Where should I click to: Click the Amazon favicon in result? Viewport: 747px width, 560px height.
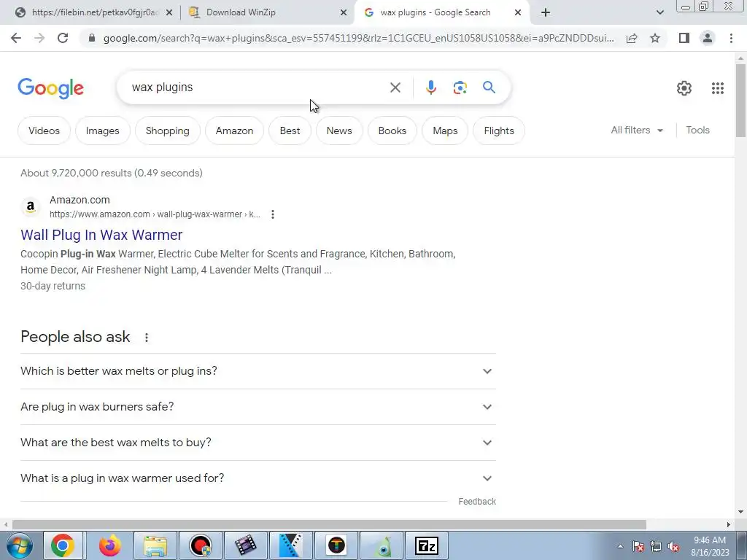tap(31, 206)
